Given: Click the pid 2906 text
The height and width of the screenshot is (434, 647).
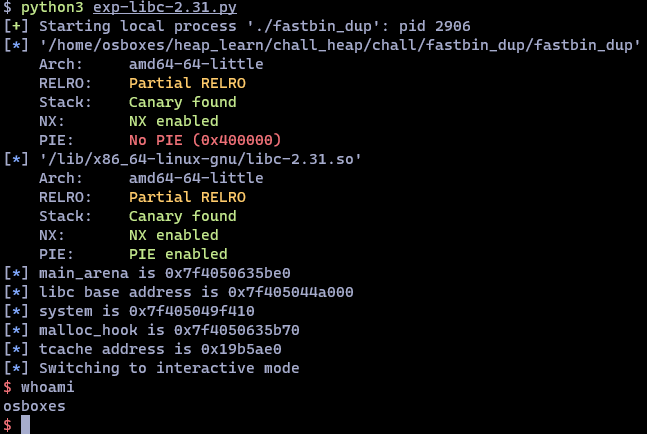Looking at the screenshot, I should tap(434, 26).
